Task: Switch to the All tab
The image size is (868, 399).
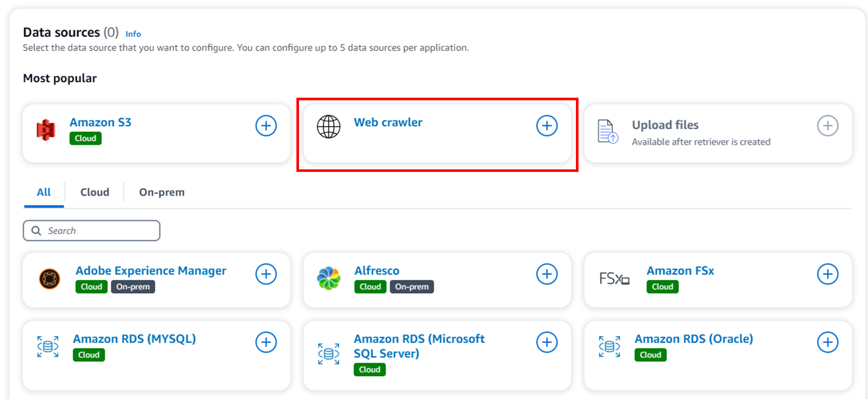Action: 44,192
